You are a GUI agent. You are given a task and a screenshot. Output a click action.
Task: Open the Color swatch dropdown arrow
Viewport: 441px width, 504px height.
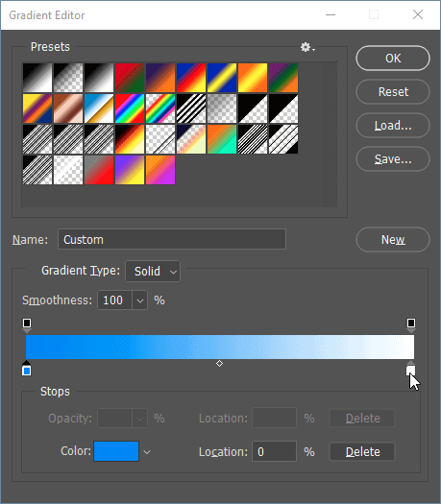147,452
